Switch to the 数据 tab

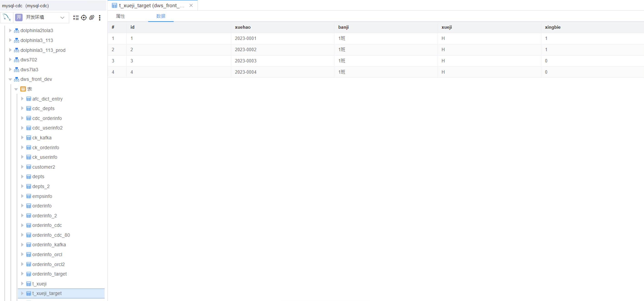point(160,16)
